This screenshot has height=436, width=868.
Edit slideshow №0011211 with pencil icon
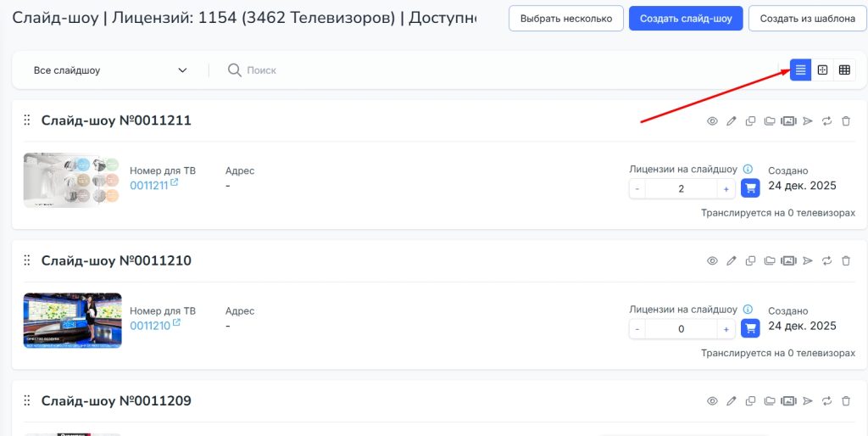coord(732,121)
